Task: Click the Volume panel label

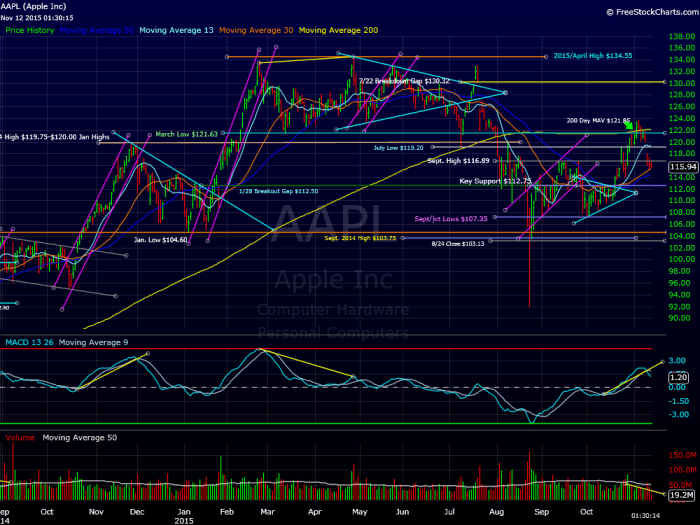Action: (20, 438)
